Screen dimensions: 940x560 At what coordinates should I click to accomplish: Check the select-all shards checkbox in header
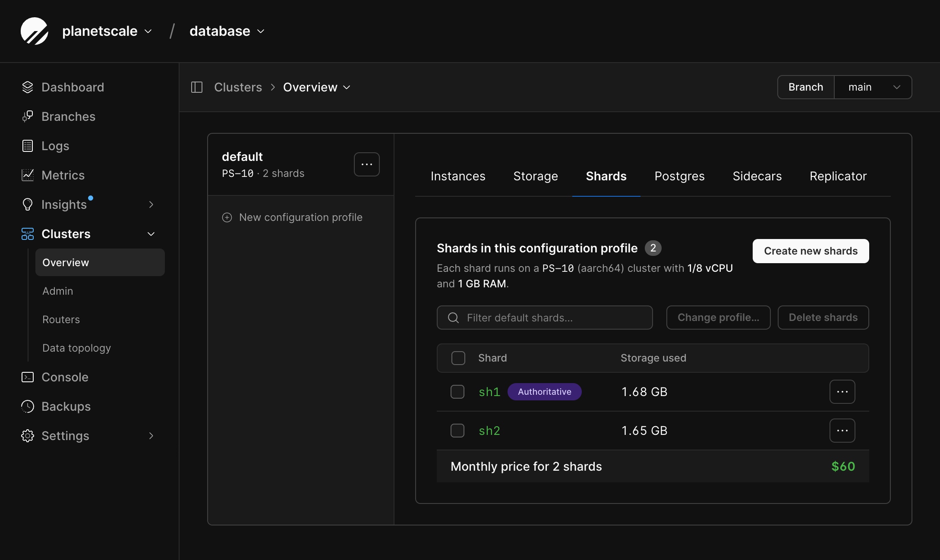458,358
